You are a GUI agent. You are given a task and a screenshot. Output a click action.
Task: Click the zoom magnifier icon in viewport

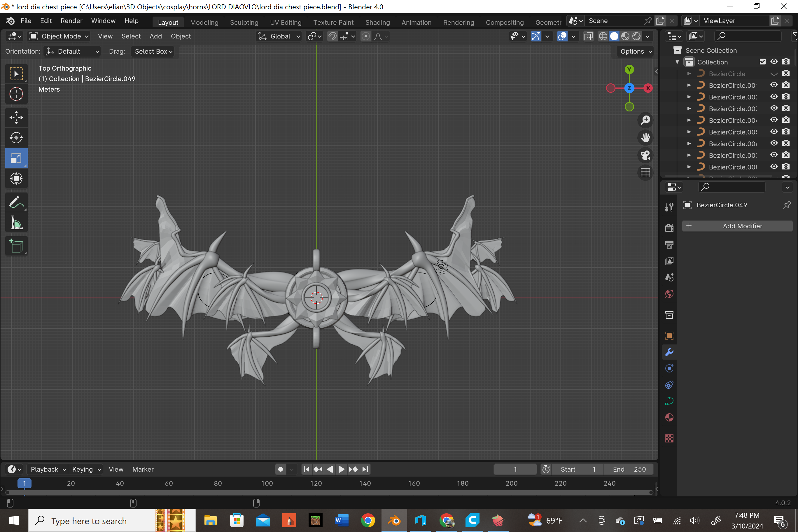[645, 120]
